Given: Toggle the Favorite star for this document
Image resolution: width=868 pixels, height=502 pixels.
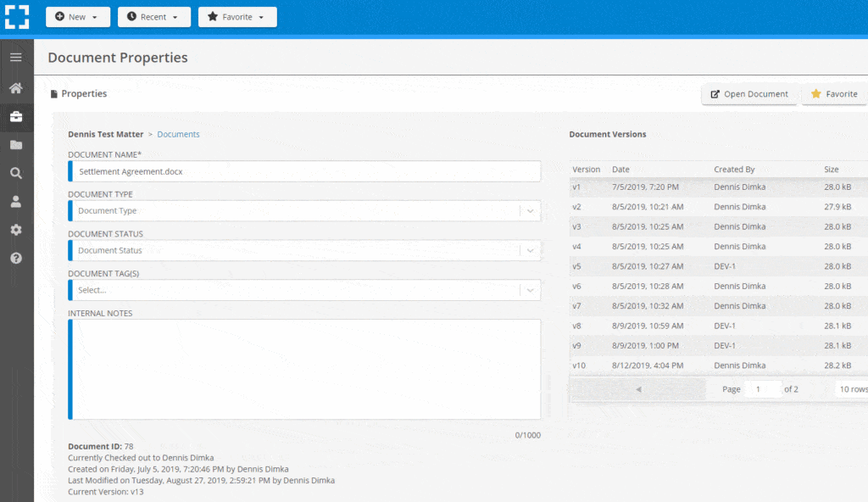Looking at the screenshot, I should (x=833, y=94).
